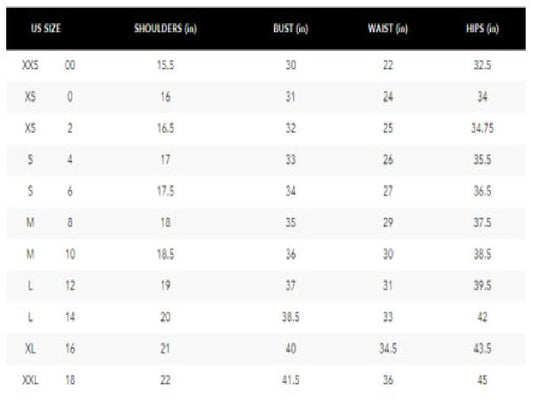Click the US size 00 cell
The width and height of the screenshot is (533, 406).
tap(70, 65)
